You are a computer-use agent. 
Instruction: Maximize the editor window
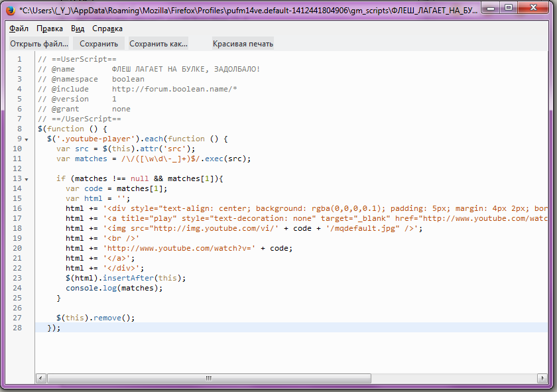coord(509,8)
